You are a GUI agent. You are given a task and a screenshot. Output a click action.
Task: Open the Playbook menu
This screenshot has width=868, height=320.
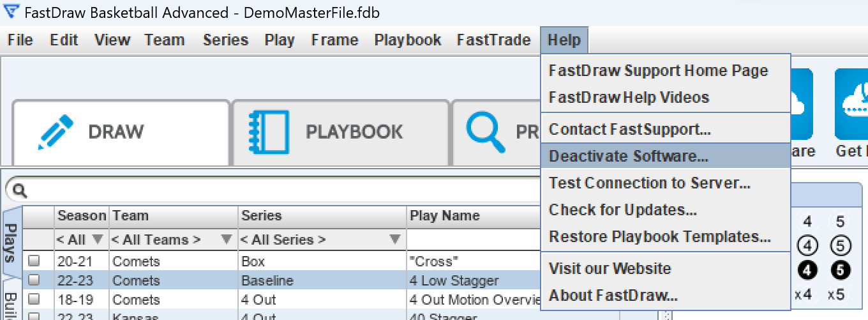[408, 40]
